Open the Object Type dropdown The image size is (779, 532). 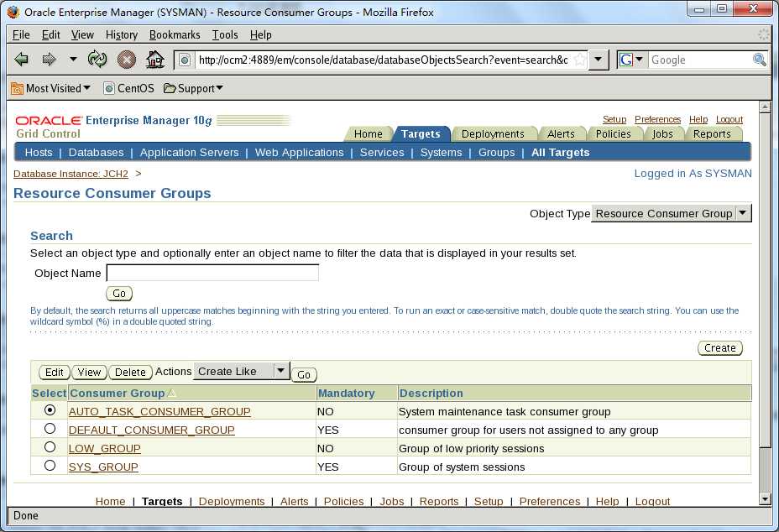point(672,214)
